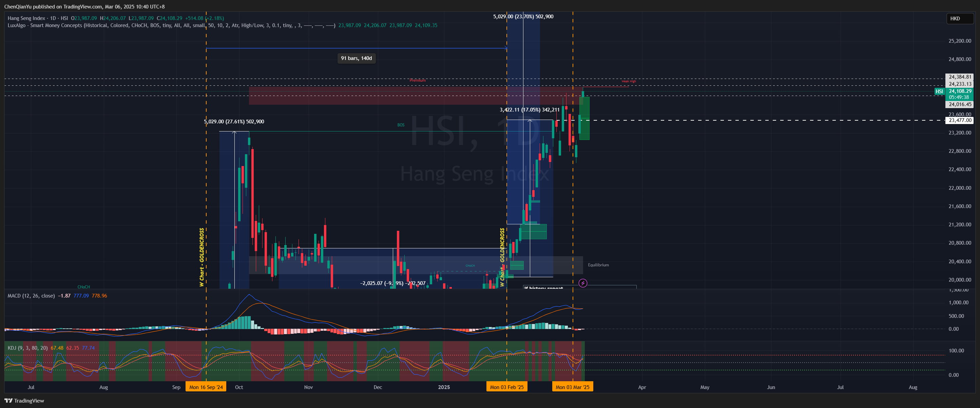Click the Oct label on time axis
The height and width of the screenshot is (408, 980).
click(239, 387)
